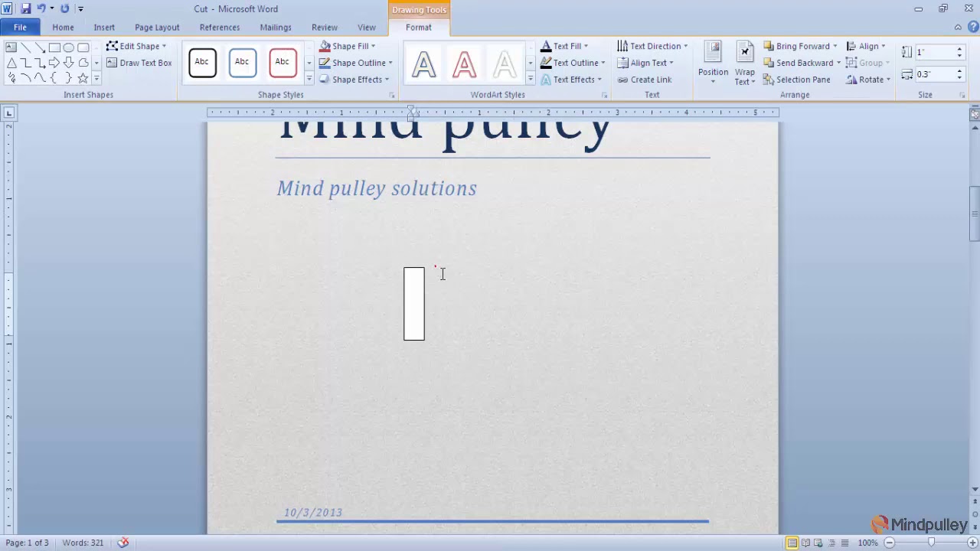Open the Text Direction dropdown
Viewport: 980px width, 551px height.
pos(652,46)
